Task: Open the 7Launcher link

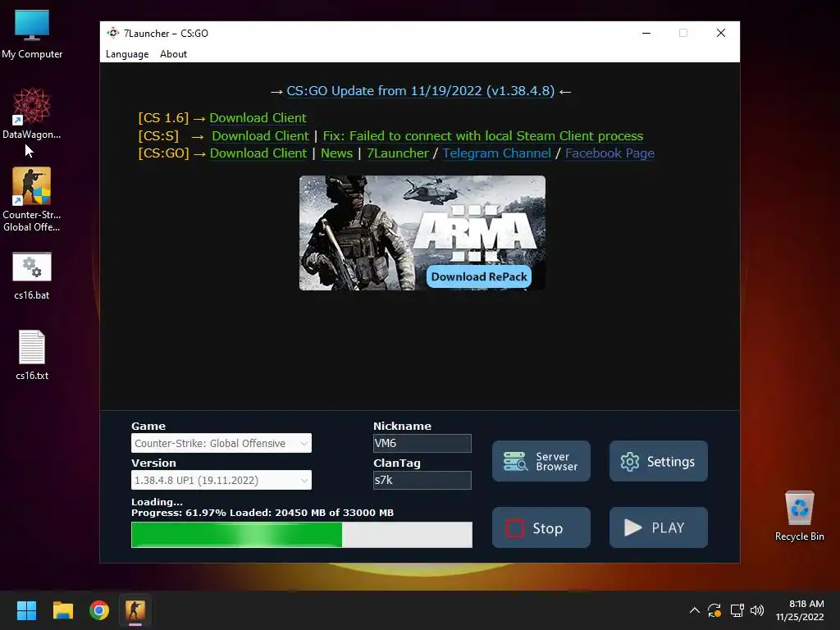Action: tap(398, 153)
